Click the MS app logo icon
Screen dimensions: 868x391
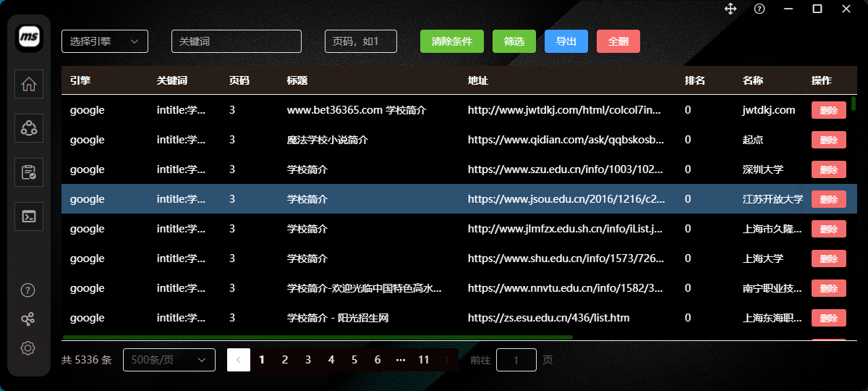point(29,36)
